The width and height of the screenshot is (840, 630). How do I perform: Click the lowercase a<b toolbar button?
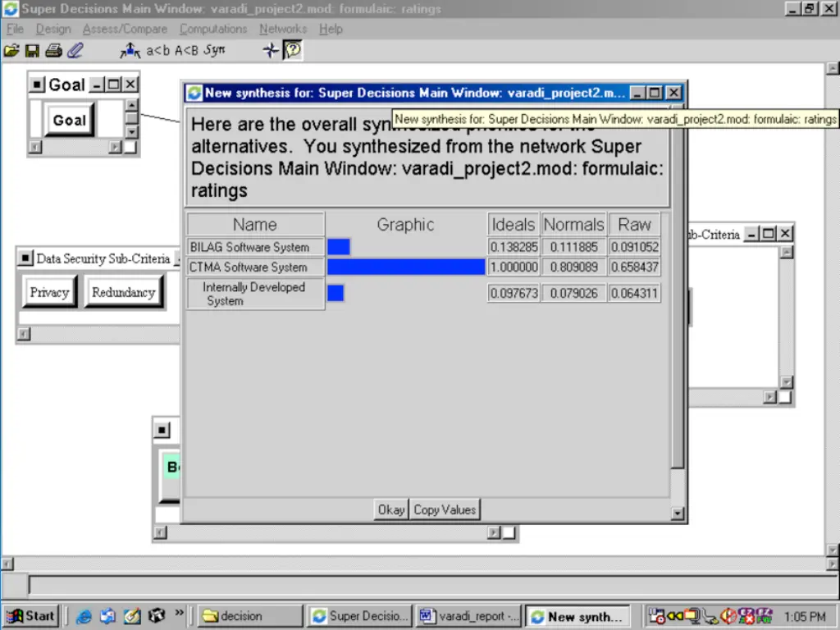(x=158, y=51)
